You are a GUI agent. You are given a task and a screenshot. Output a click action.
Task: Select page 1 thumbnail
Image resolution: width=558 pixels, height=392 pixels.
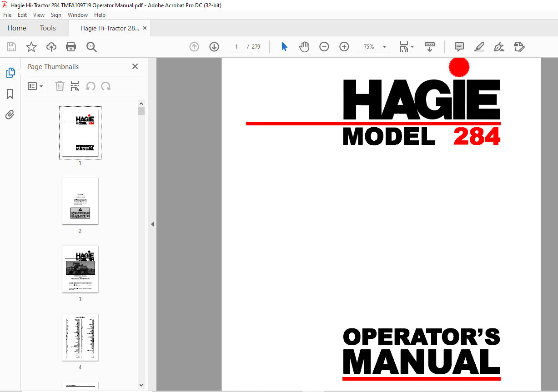coord(80,133)
